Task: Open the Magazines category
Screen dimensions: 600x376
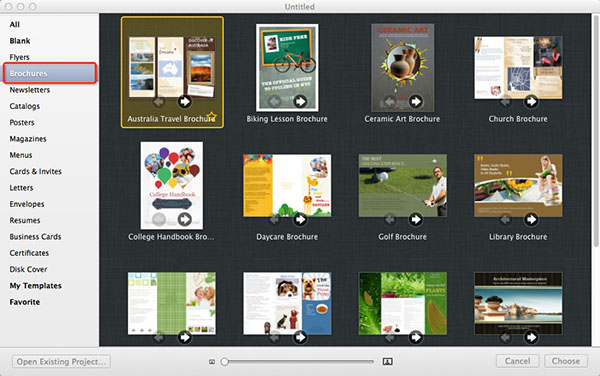Action: (x=28, y=139)
